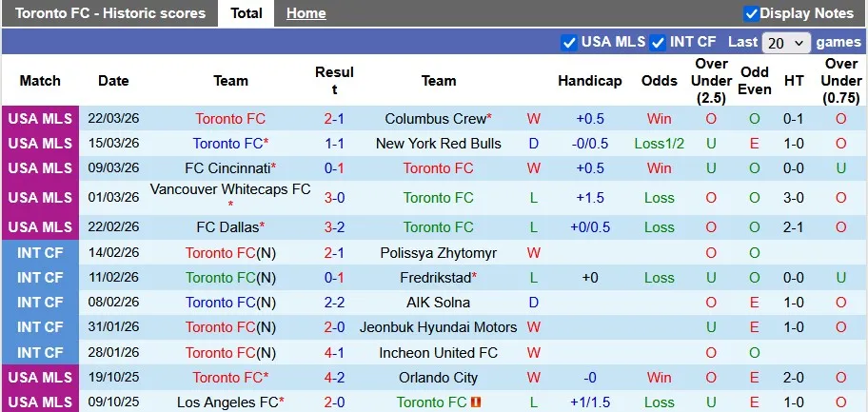Toggle the Display Notes checkbox
Viewport: 868px width, 412px height.
[x=751, y=13]
